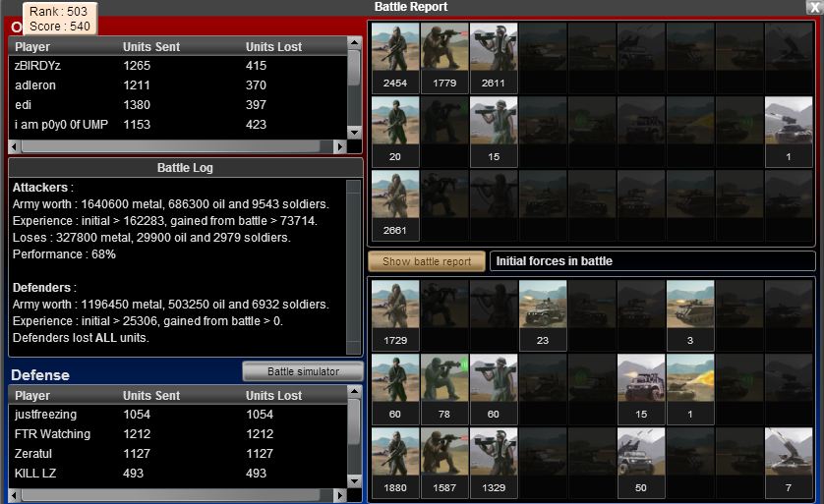Screen dimensions: 824x504
Task: Click defender soldier unit showing 1729
Action: [x=395, y=315]
